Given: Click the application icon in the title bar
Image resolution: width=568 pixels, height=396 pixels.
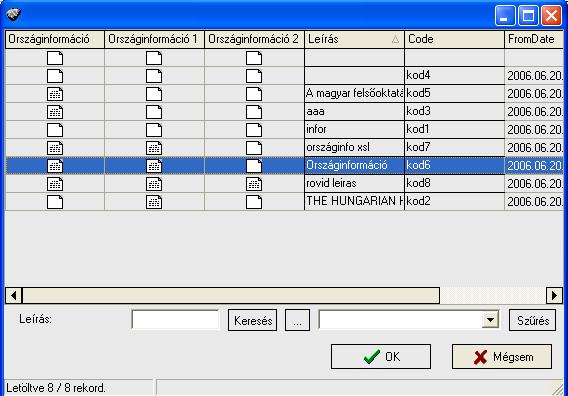Looking at the screenshot, I should point(13,14).
